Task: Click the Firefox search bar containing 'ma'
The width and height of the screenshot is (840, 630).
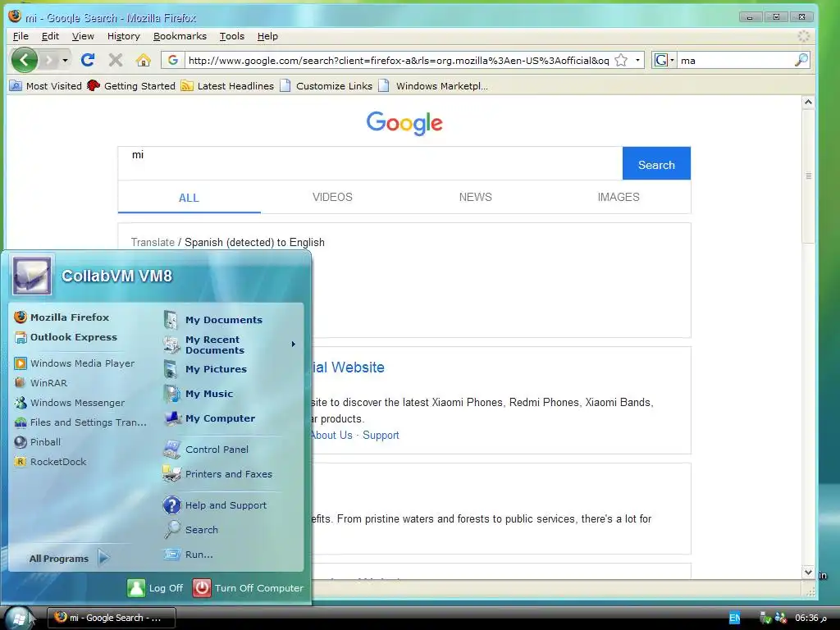Action: (736, 60)
